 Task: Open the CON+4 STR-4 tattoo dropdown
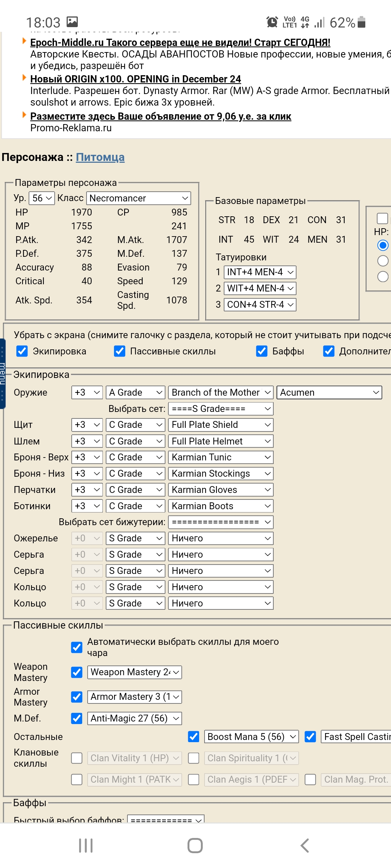tap(260, 305)
